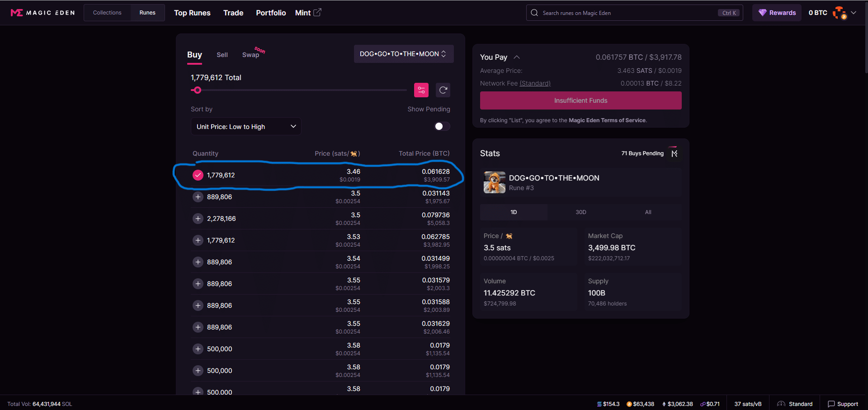The width and height of the screenshot is (868, 410).
Task: Click the Insufficient Funds button
Action: [580, 100]
